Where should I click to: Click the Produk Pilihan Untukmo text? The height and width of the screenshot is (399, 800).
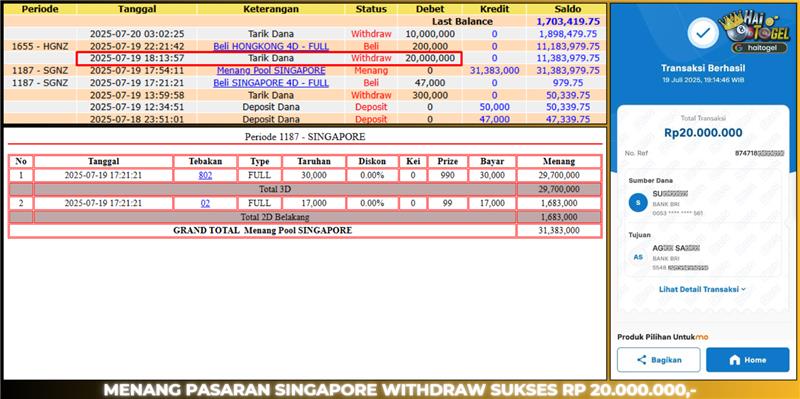click(x=663, y=337)
